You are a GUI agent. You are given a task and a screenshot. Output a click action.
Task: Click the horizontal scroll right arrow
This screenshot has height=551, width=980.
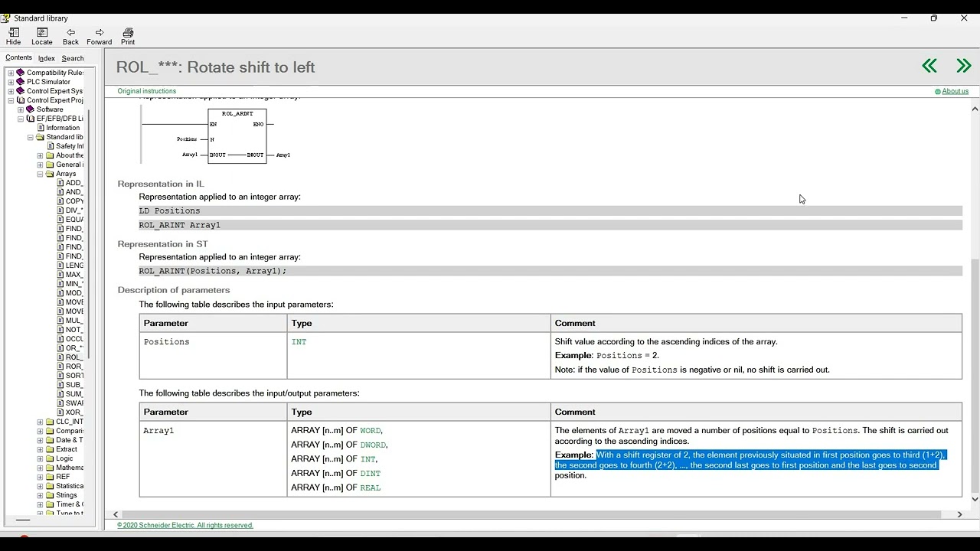(x=959, y=514)
